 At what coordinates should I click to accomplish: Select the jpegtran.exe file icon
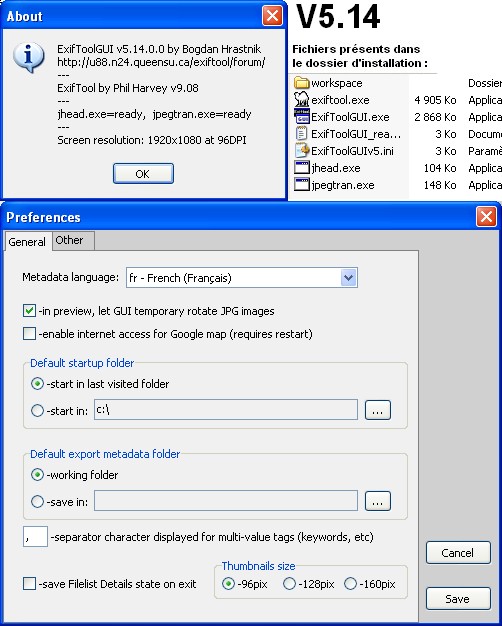click(x=302, y=184)
